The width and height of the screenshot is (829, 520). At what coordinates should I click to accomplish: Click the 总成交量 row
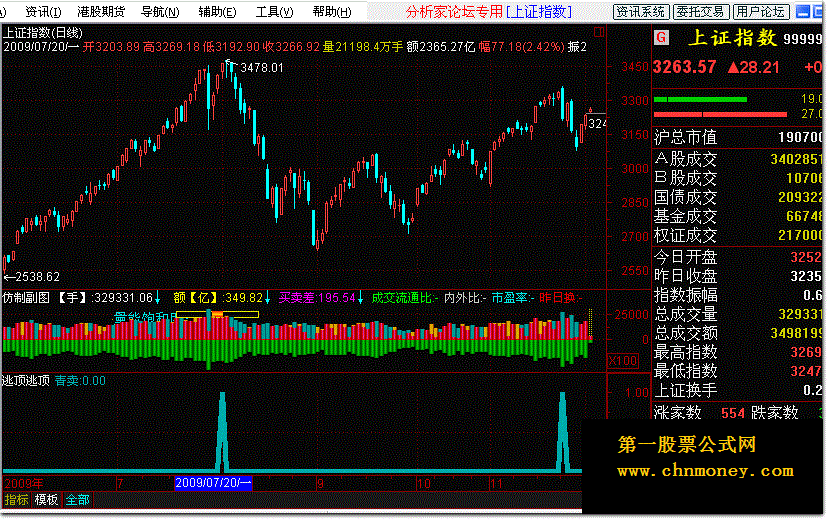point(739,314)
